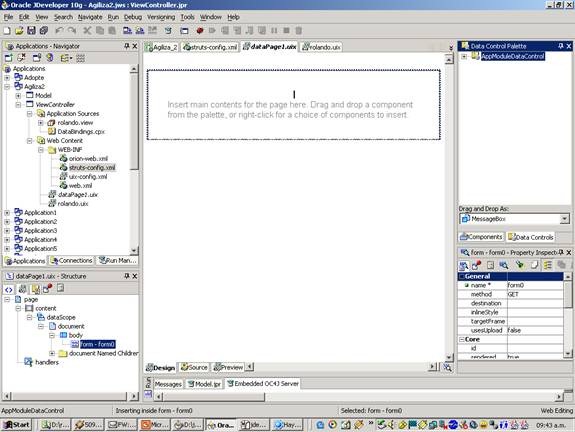Collapse the General section in Property Inspector
575x432 pixels.
pos(462,276)
